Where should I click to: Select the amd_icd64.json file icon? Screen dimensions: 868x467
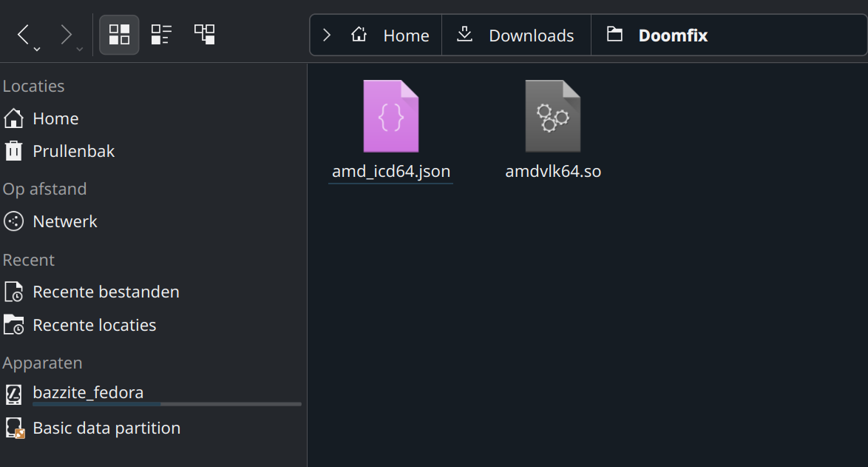[x=391, y=116]
